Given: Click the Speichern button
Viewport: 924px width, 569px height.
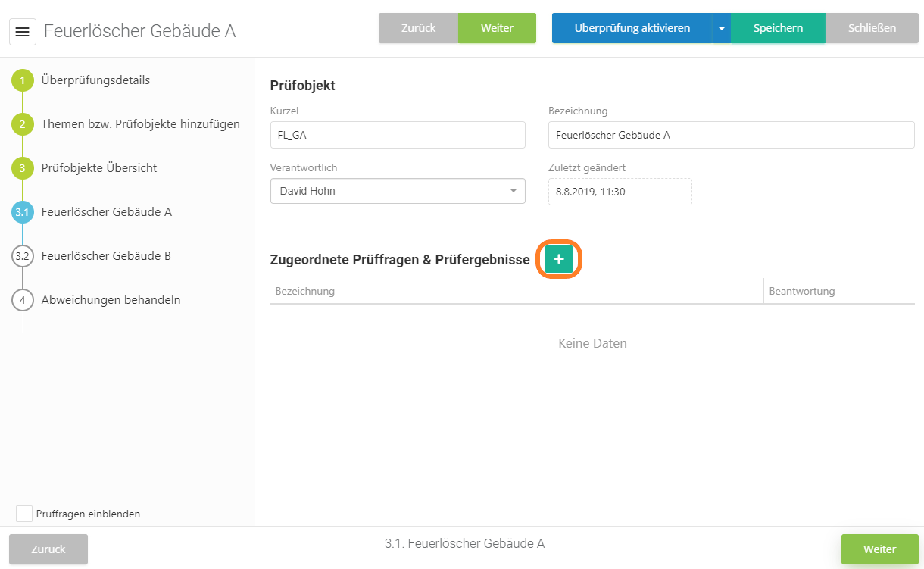Looking at the screenshot, I should click(x=778, y=28).
